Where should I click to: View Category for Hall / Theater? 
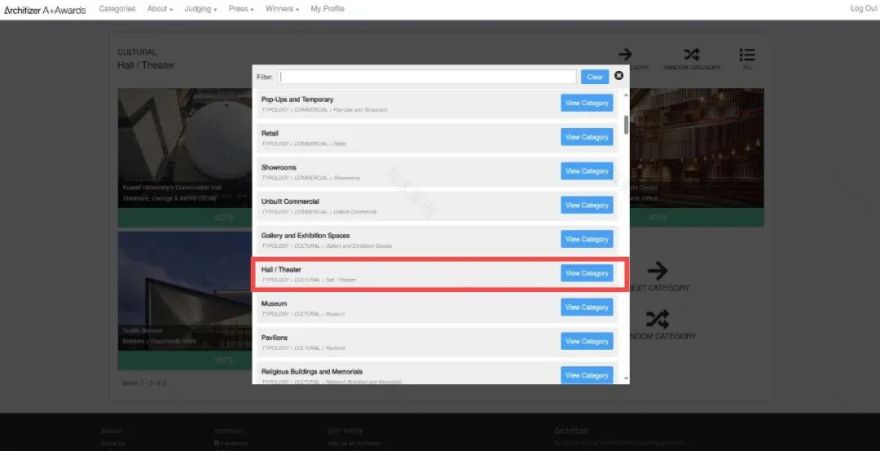586,273
